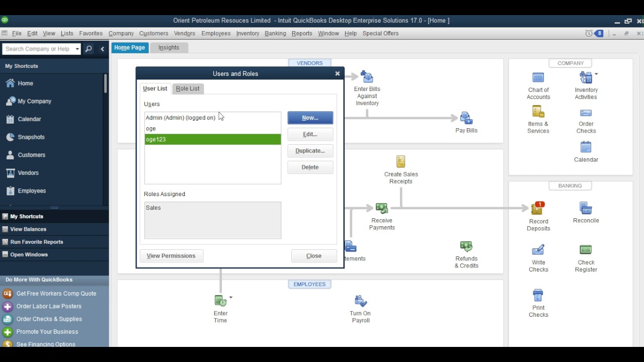Screen dimensions: 644x362
Task: Open the Company menu
Action: point(121,33)
